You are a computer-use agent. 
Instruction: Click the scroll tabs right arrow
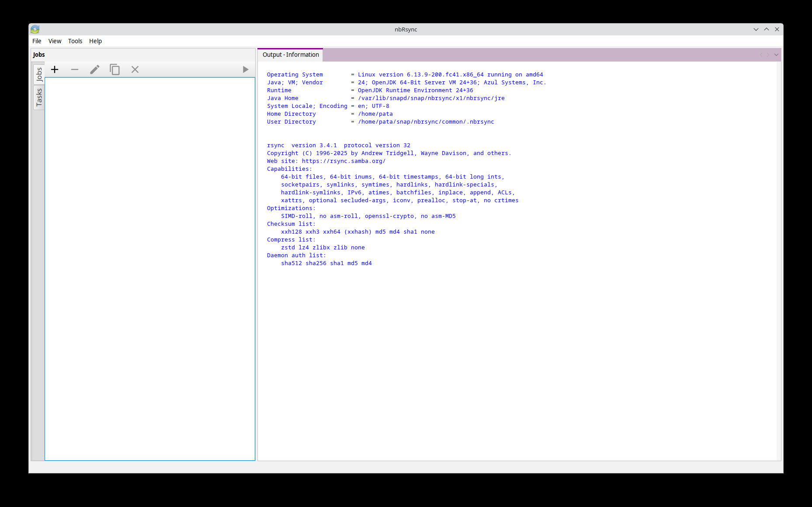coord(768,55)
